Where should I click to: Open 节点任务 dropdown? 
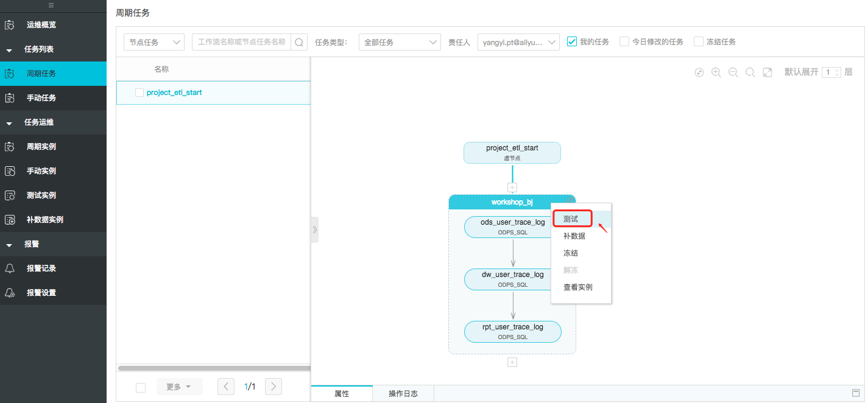pos(154,42)
